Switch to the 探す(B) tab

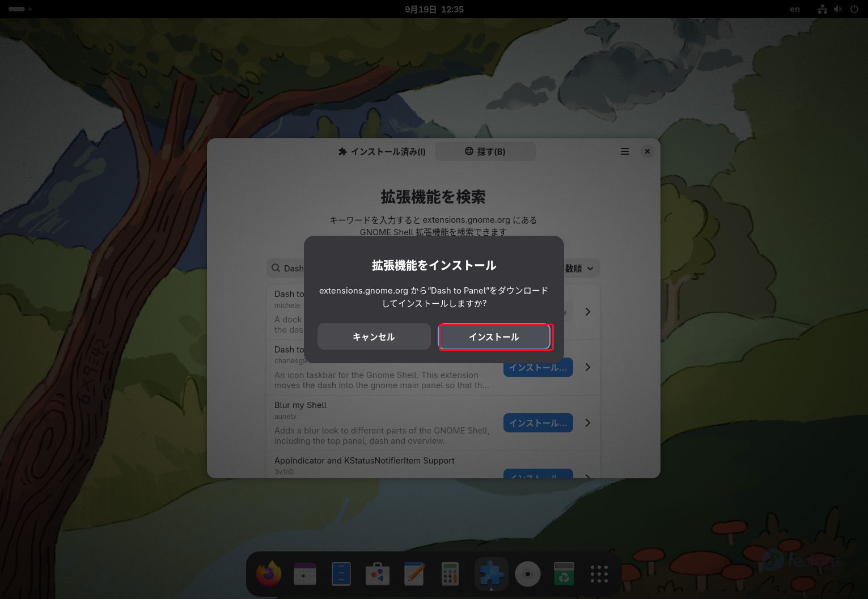pos(485,151)
